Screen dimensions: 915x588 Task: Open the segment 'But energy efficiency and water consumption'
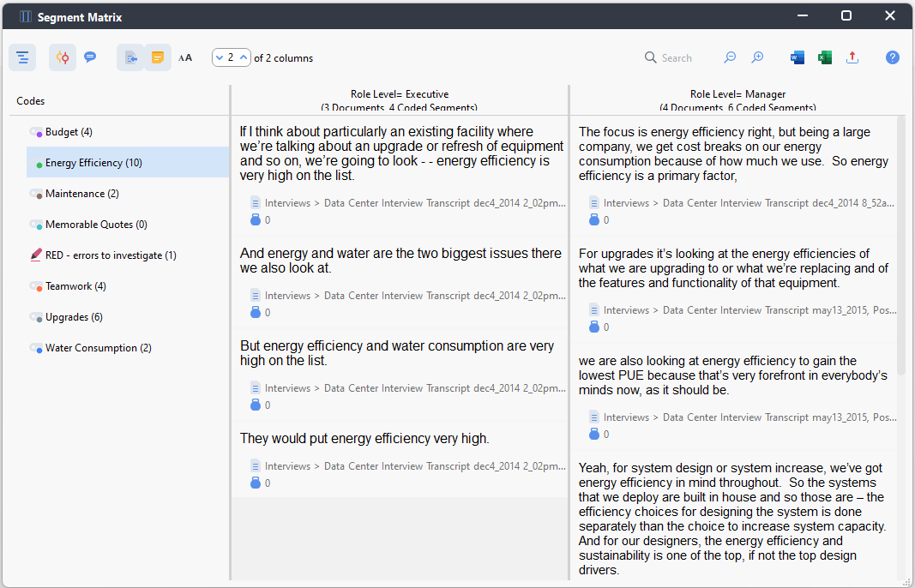(397, 353)
